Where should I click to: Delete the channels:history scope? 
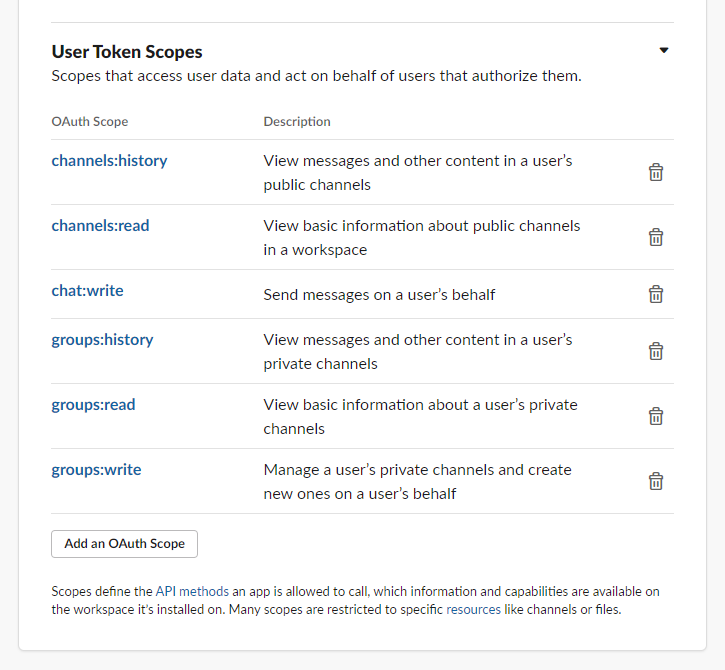[656, 172]
